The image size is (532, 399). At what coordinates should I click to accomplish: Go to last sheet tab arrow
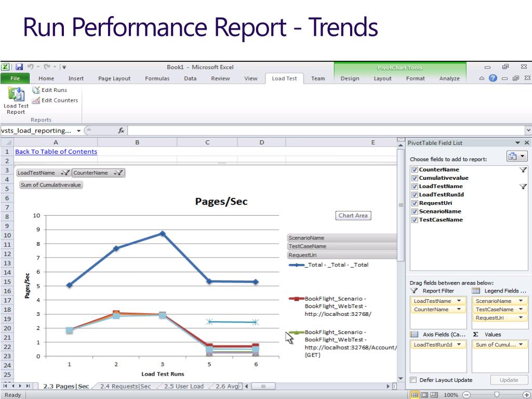[x=28, y=386]
